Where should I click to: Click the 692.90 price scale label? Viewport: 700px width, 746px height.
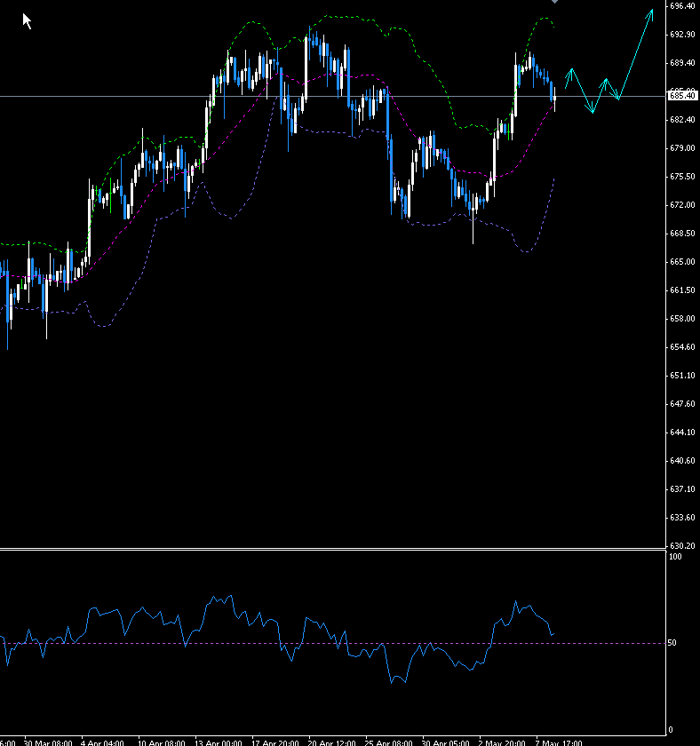682,35
